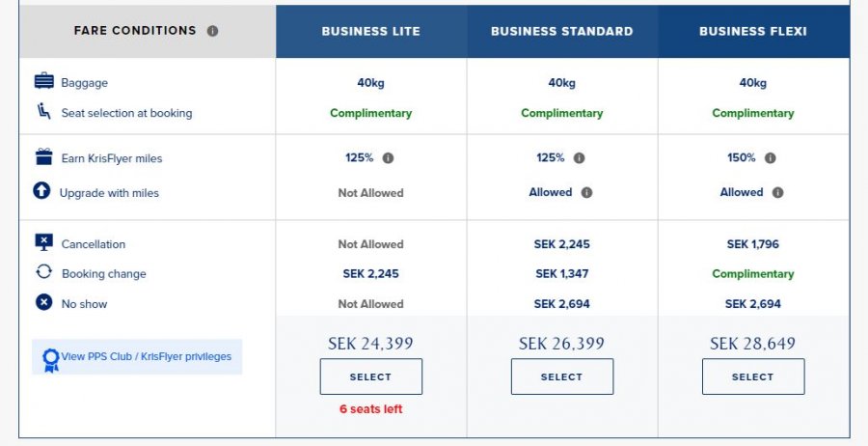Screen dimensions: 868x446
Task: Click the Seat selection seat icon
Action: (x=43, y=112)
